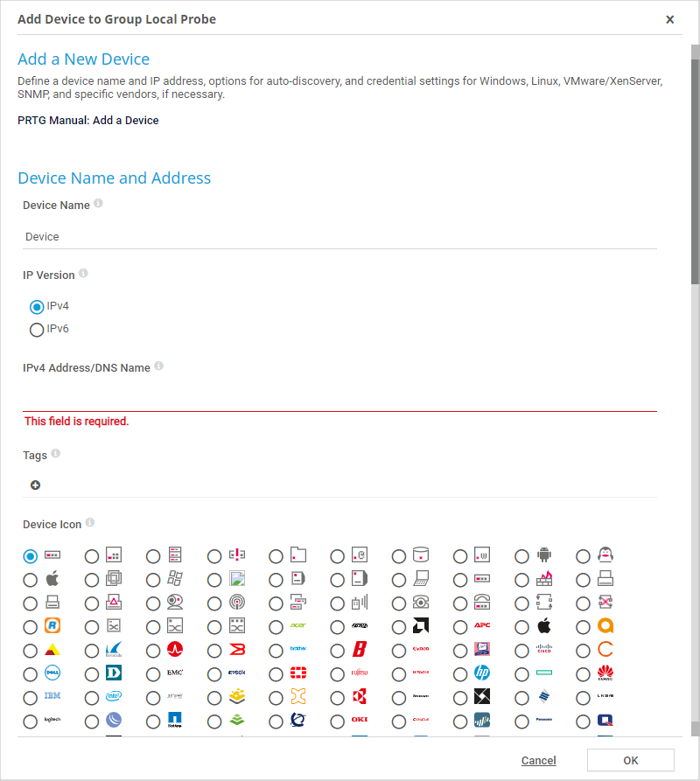Click the info icon next to Device Name
The image size is (700, 781).
[x=98, y=204]
